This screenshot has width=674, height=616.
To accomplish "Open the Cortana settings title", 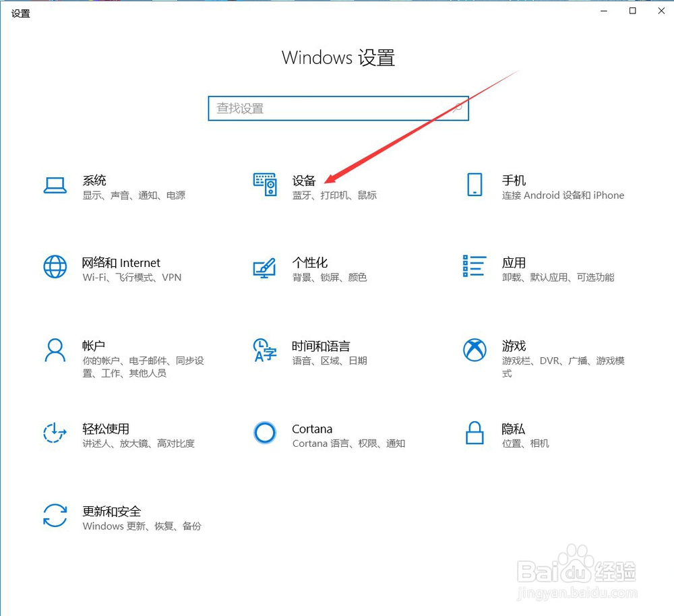I will (312, 429).
